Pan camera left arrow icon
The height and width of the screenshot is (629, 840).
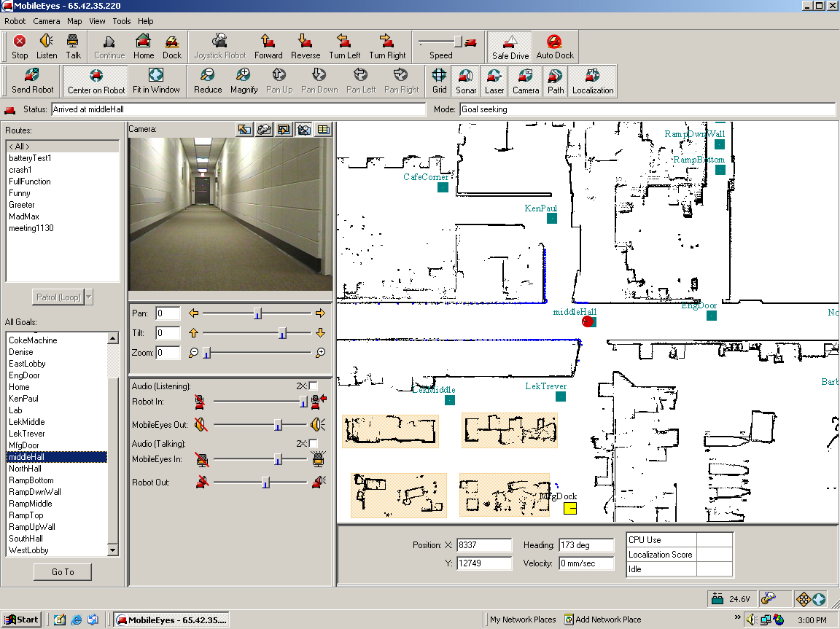click(x=193, y=313)
